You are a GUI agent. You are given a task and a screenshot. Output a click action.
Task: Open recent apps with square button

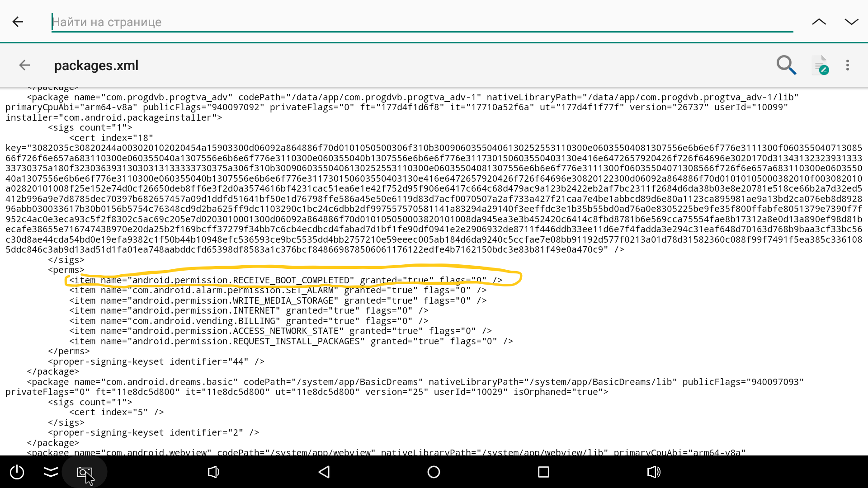(543, 472)
